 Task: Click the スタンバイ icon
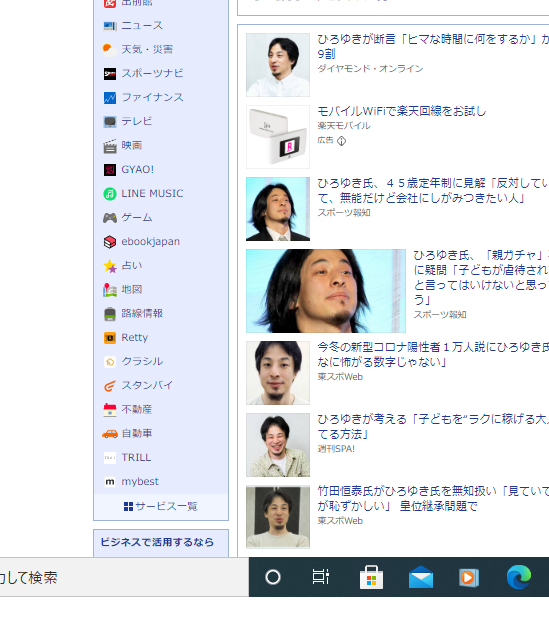pyautogui.click(x=110, y=386)
